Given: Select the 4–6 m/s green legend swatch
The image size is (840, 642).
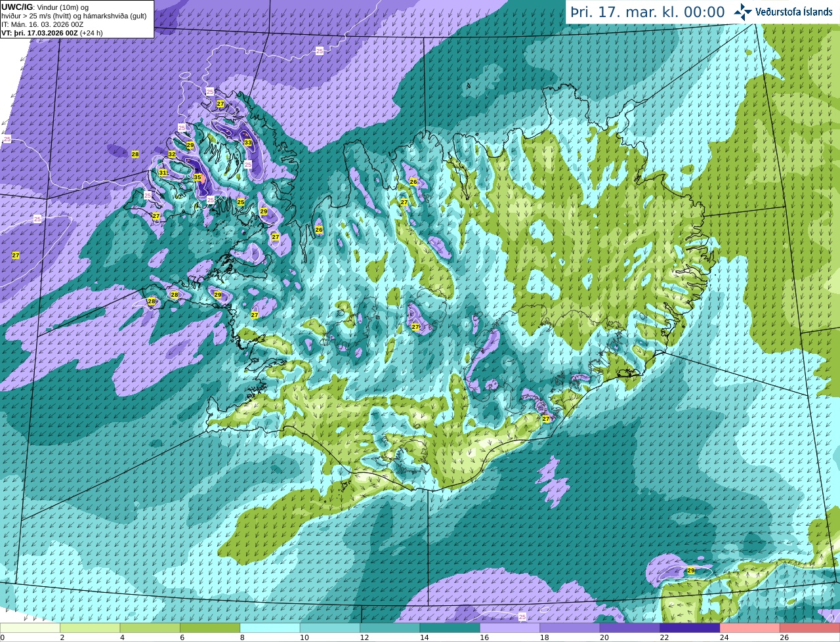Looking at the screenshot, I should point(150,628).
